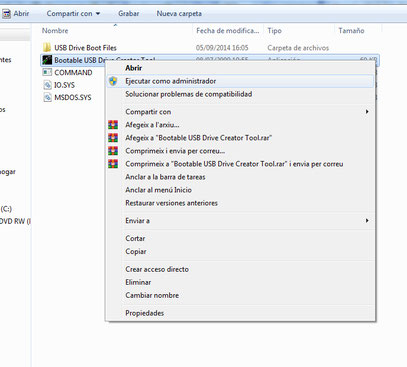Viewport: 407px width, 367px height.
Task: Choose Crear acceso directo
Action: 240,269
